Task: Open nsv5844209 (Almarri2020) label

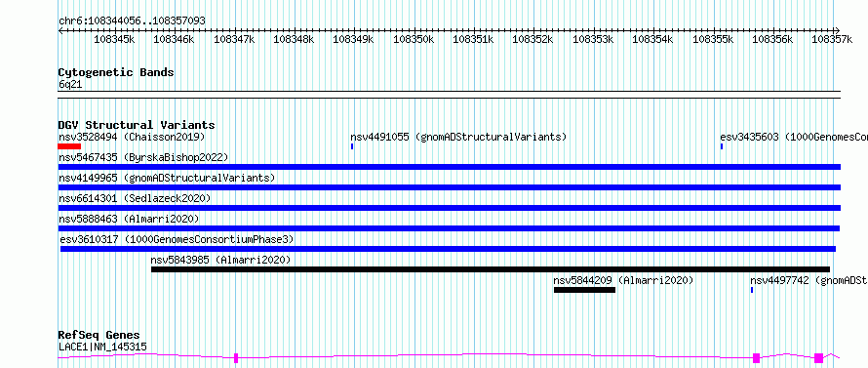Action: [623, 280]
